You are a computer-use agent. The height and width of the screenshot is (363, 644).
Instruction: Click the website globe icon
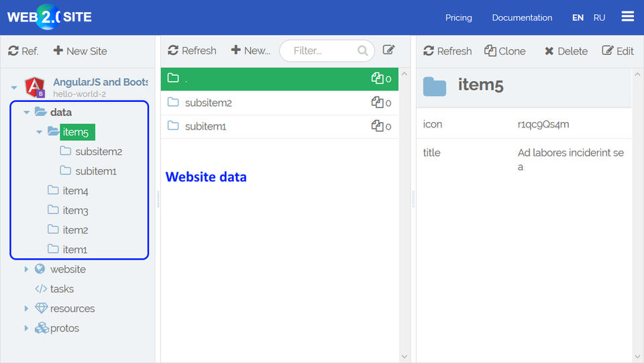(x=40, y=269)
